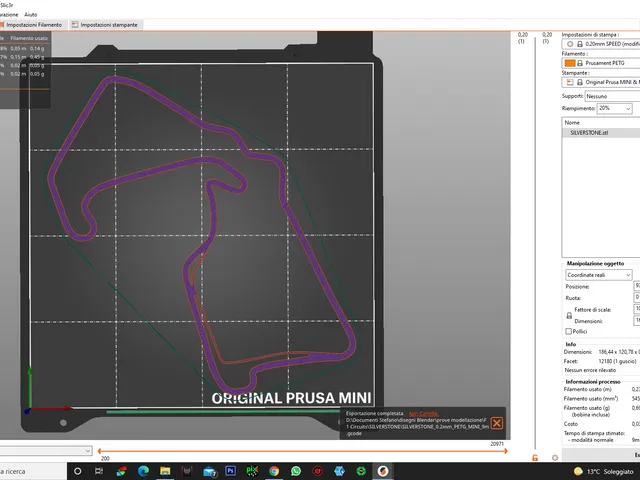
Task: Click the colorful tiles app icon in taskbar
Action: point(121,471)
